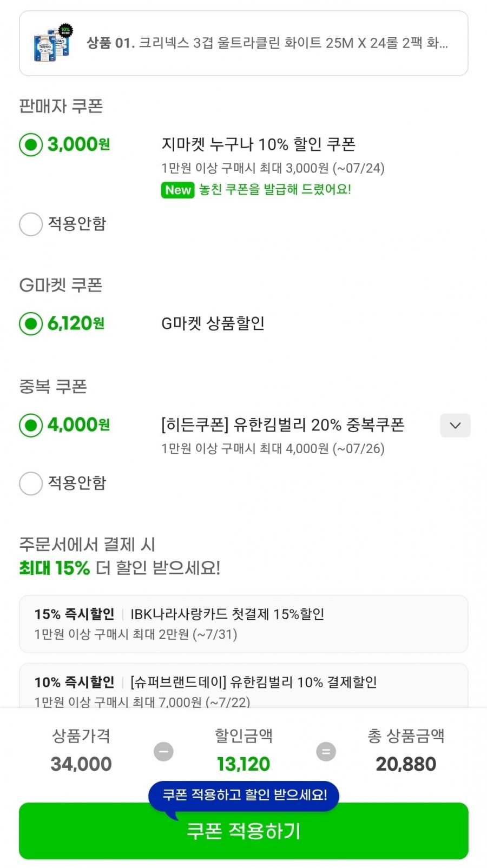Click the 상품 01 product title text
This screenshot has width=487, height=868.
pyautogui.click(x=267, y=43)
